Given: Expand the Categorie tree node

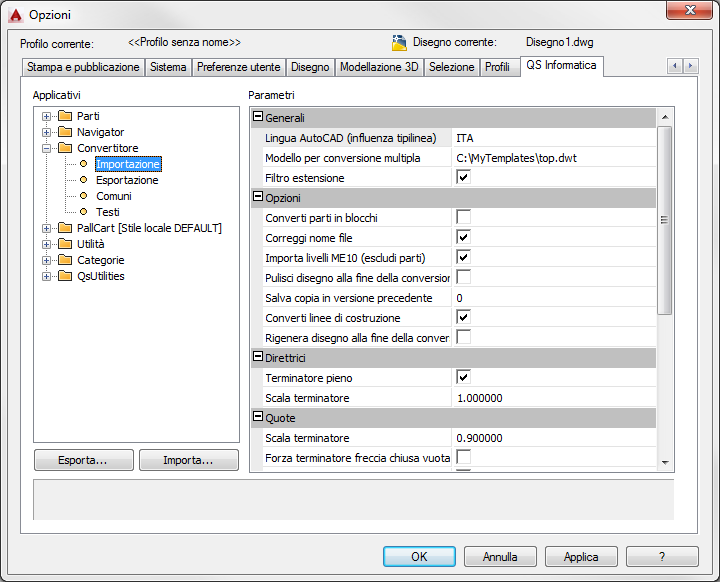Looking at the screenshot, I should (46, 260).
